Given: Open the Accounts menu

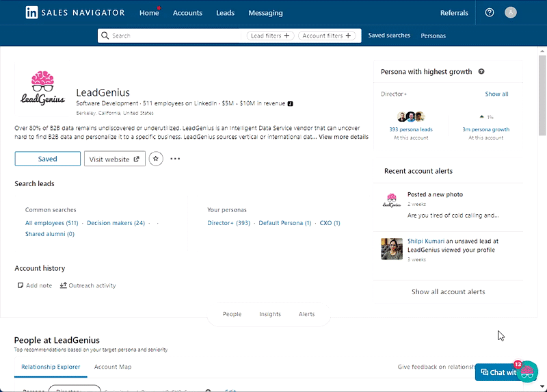Looking at the screenshot, I should 187,13.
